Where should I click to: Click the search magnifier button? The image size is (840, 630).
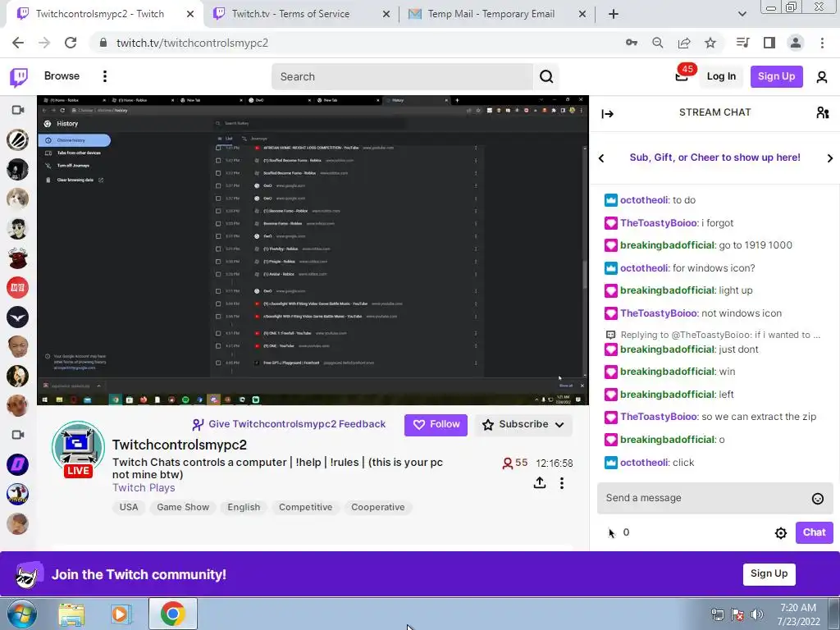(546, 76)
